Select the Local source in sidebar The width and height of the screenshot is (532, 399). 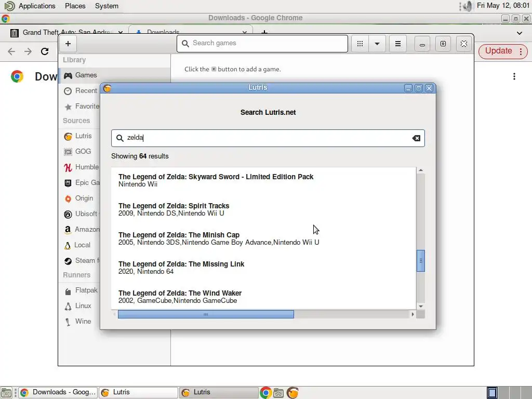81,245
